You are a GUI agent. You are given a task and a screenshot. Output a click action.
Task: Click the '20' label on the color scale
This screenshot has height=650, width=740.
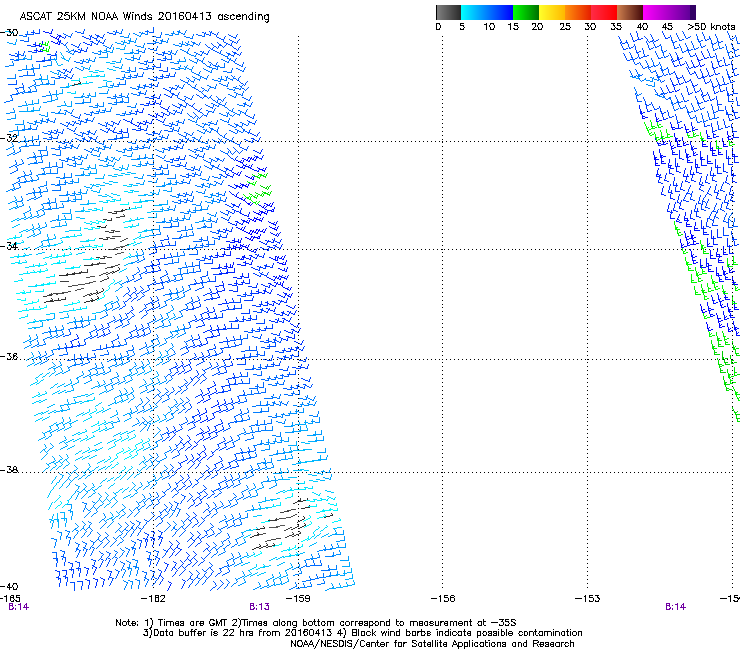tap(537, 27)
